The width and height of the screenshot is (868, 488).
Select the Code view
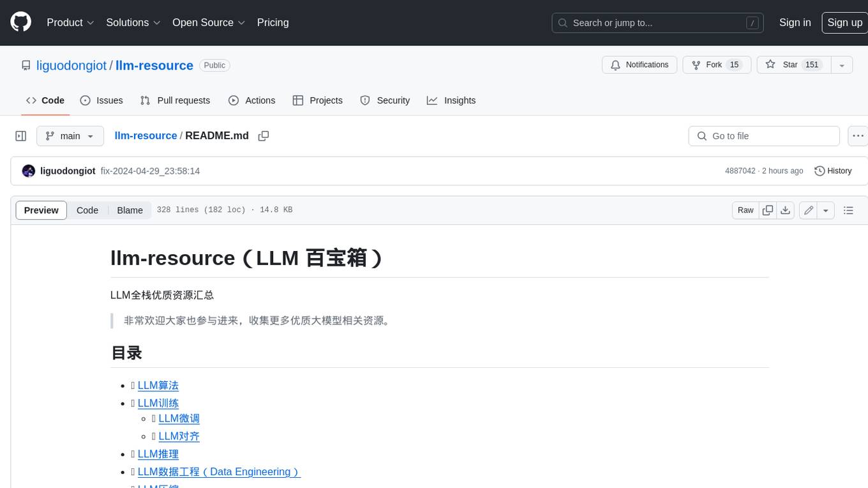point(87,210)
